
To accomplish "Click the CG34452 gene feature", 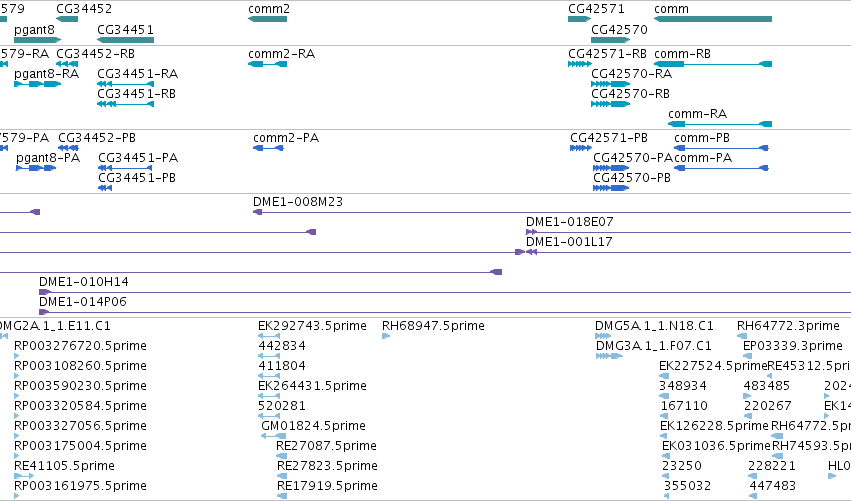I will tap(67, 19).
